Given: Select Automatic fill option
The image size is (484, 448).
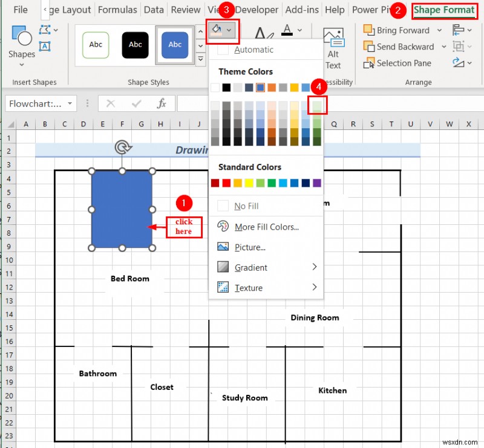Looking at the screenshot, I should [254, 50].
